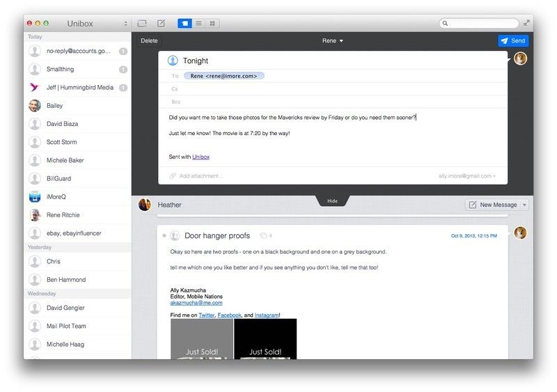Click the fullscreen arrows icon at top right
Viewport: 557px width, 392px height.
point(526,23)
